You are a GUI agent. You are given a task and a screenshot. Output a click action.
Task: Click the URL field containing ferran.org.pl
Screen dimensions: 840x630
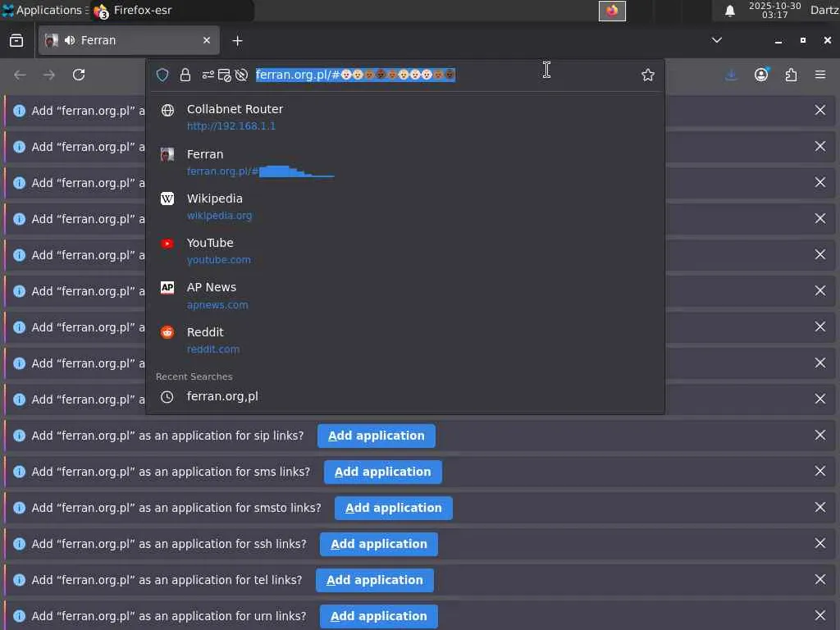tap(444, 75)
